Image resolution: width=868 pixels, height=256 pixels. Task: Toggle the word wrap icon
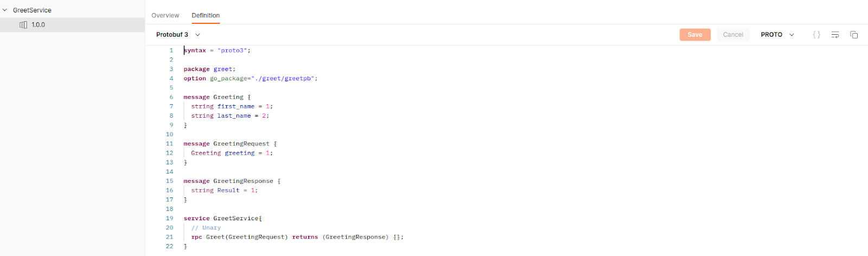click(x=835, y=35)
